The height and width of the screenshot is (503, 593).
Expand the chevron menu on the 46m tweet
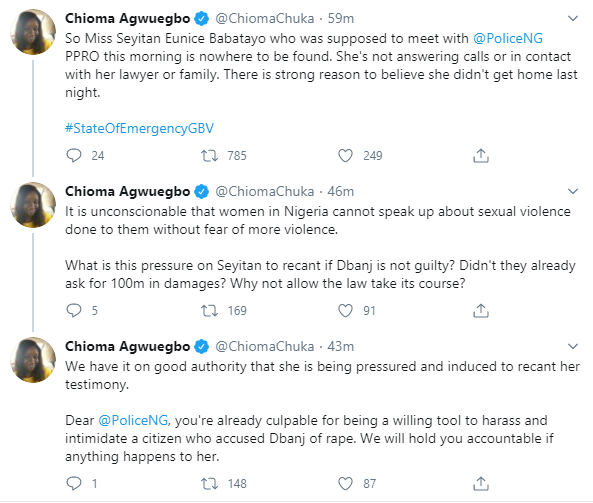[x=573, y=191]
